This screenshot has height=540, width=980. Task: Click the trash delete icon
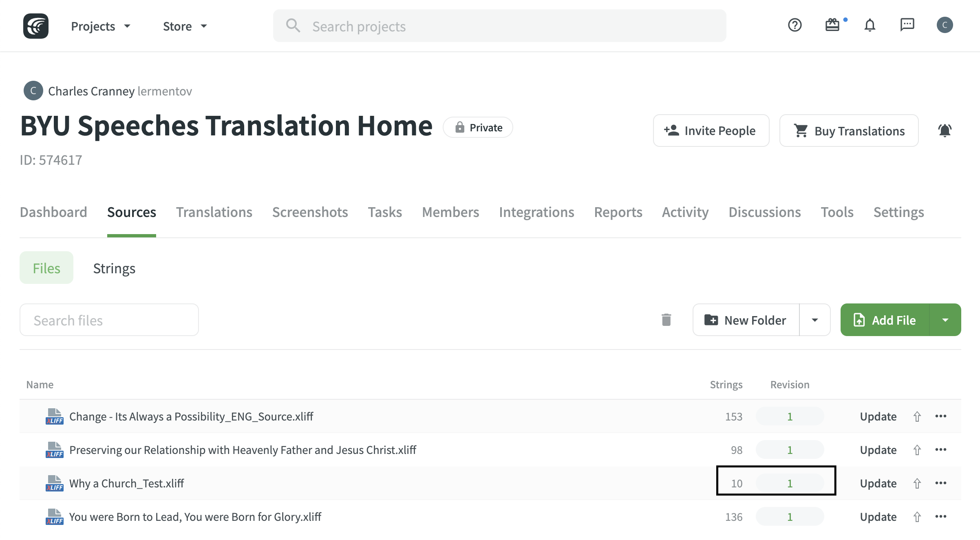coord(666,320)
